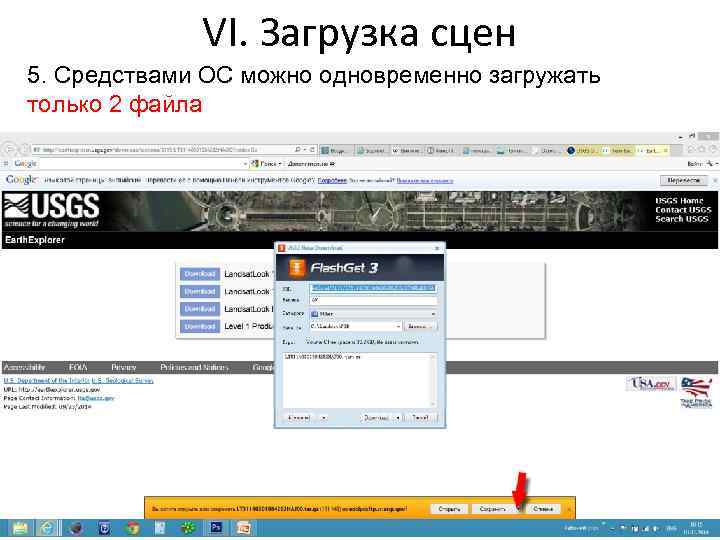
Task: Open the Contact USGS link
Action: [683, 210]
